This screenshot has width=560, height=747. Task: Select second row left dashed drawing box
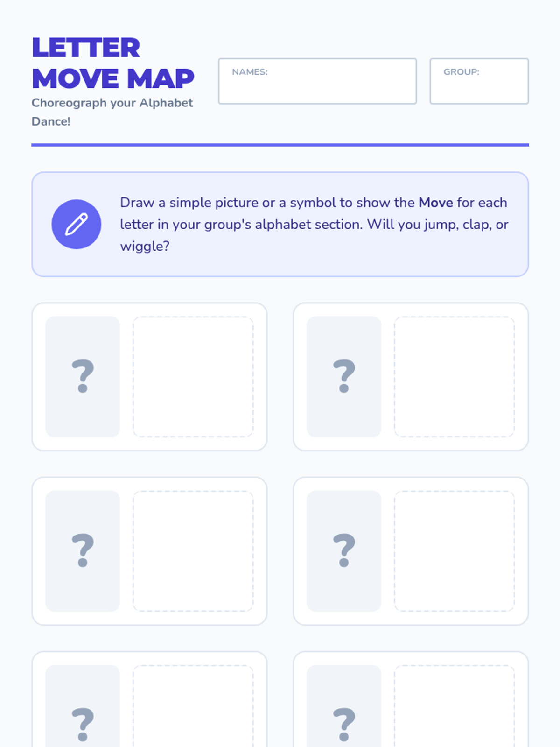[193, 551]
